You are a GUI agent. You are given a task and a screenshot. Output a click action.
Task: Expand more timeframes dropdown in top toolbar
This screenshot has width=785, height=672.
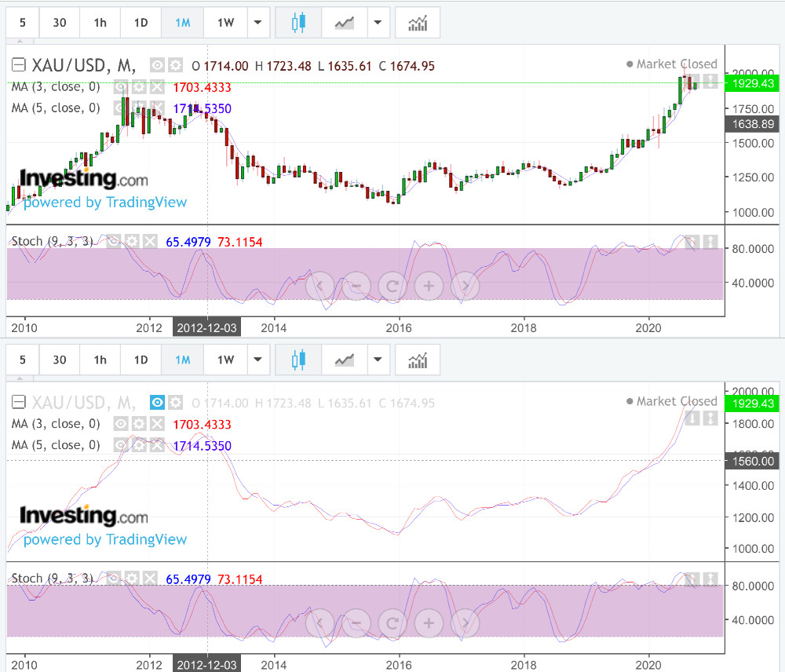pyautogui.click(x=257, y=23)
